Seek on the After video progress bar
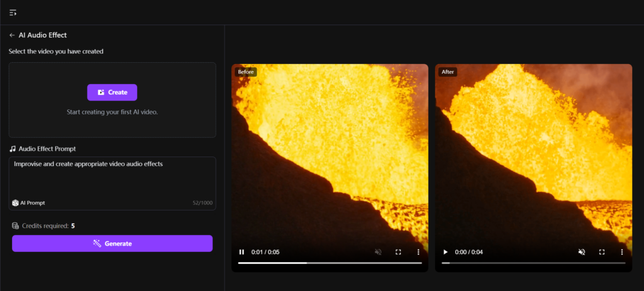This screenshot has width=644, height=291. pos(533,263)
